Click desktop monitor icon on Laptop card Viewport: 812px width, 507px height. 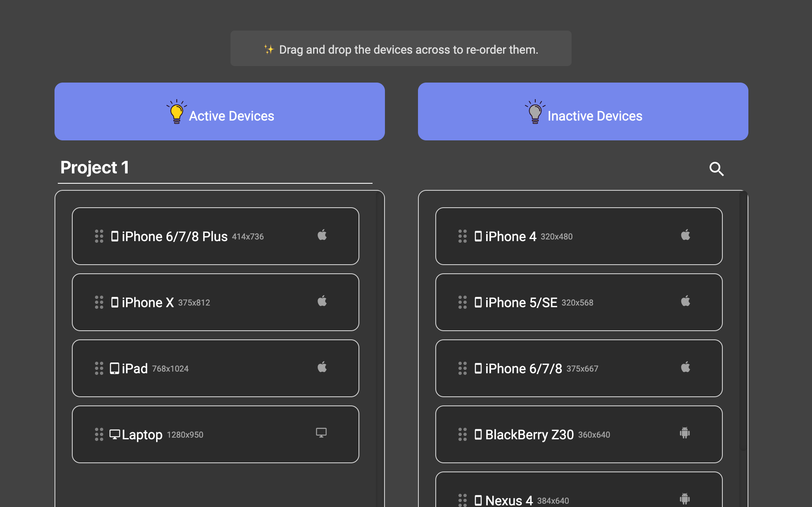tap(321, 433)
